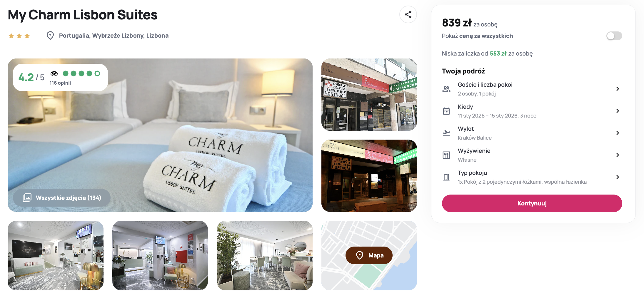Open the Wyżywienie Własne option row
Screen dimensions: 644x298
tap(532, 155)
